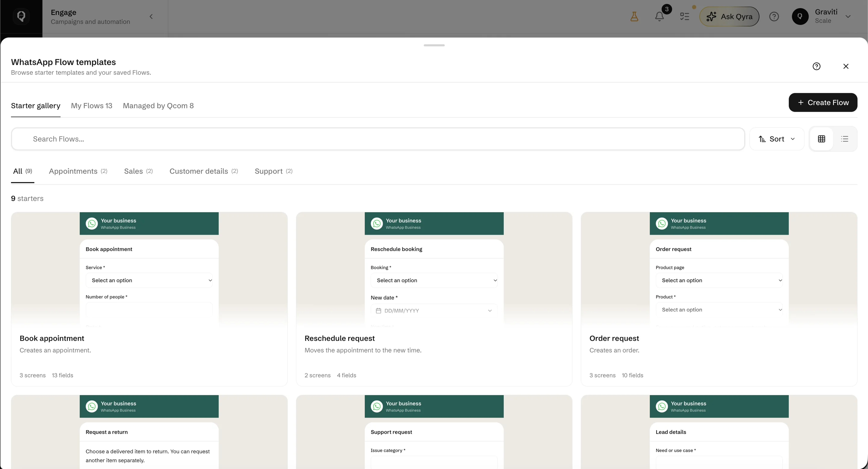Open the Managed by Qcom tab

coord(158,106)
